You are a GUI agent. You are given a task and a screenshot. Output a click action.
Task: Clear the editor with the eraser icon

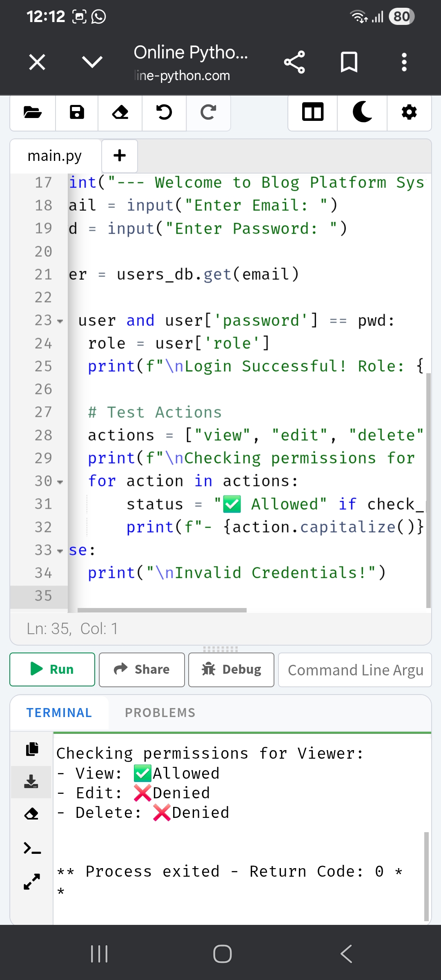120,112
